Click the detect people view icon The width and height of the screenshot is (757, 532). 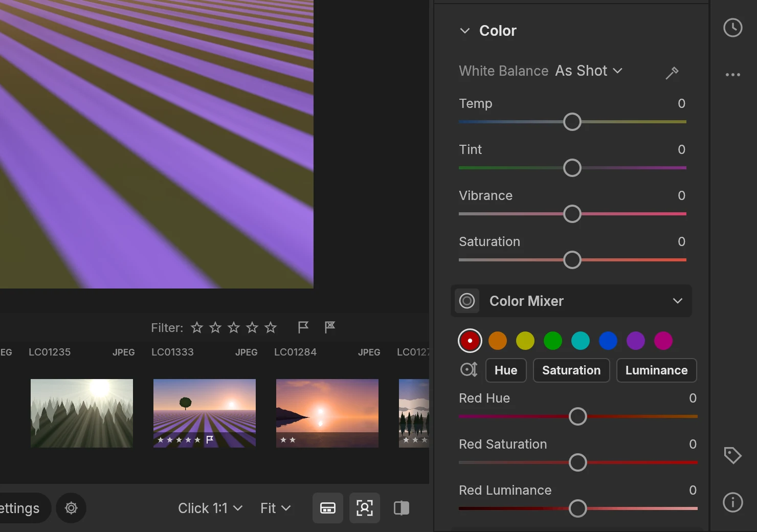coord(365,508)
